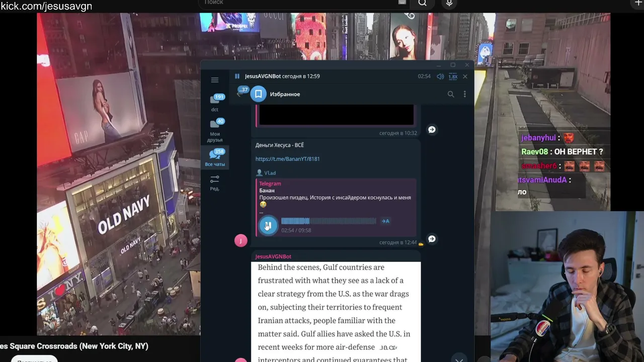The height and width of the screenshot is (362, 644).
Task: Click the plus create button
Action: 638,3
